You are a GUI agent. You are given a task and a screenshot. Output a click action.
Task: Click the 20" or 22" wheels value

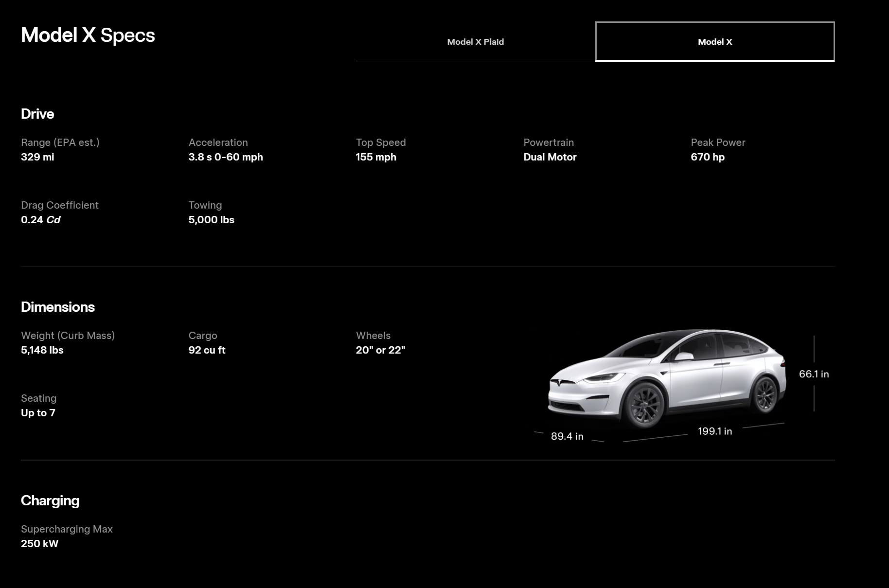pos(381,350)
